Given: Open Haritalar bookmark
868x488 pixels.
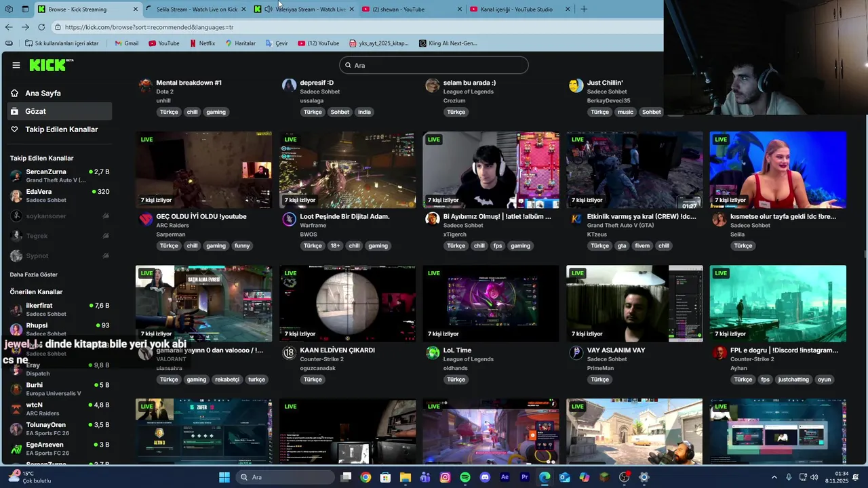Looking at the screenshot, I should click(239, 43).
